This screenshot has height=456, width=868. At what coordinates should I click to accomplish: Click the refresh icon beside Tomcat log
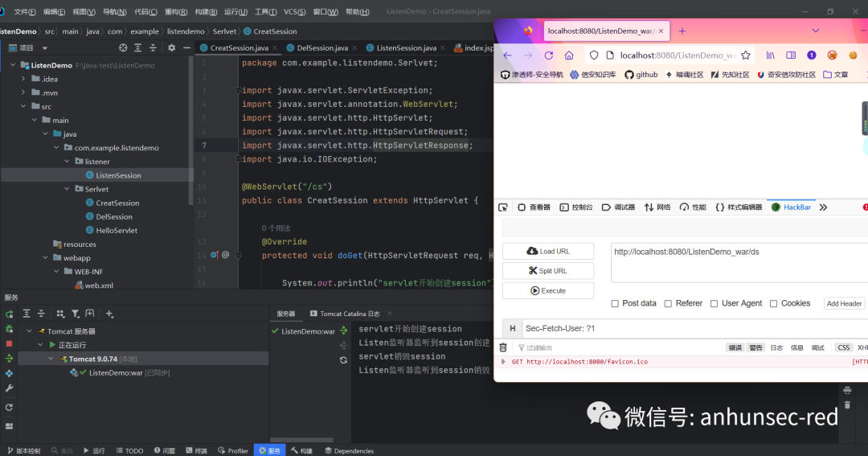344,359
